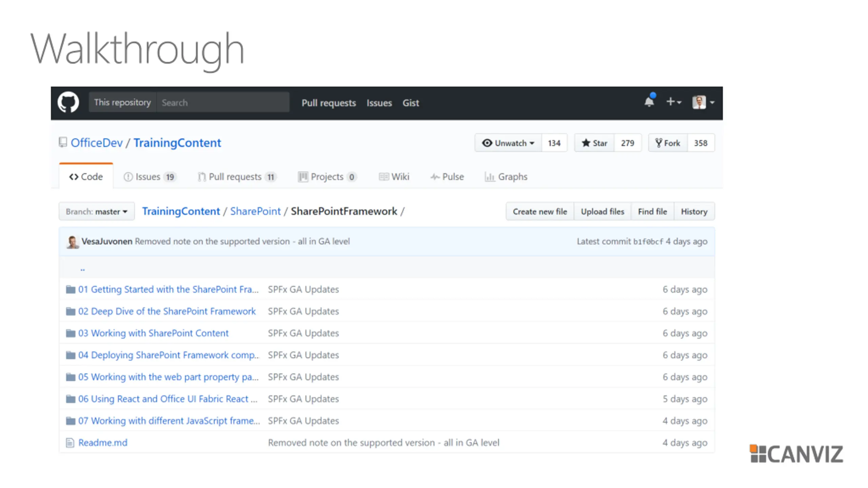The image size is (868, 488).
Task: Click folder icon for 06 Using React
Action: point(71,399)
